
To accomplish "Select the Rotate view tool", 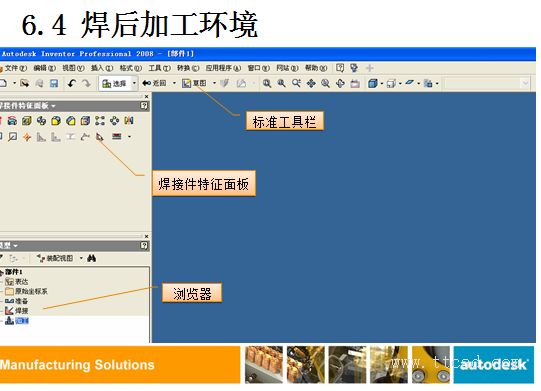I will (340, 83).
